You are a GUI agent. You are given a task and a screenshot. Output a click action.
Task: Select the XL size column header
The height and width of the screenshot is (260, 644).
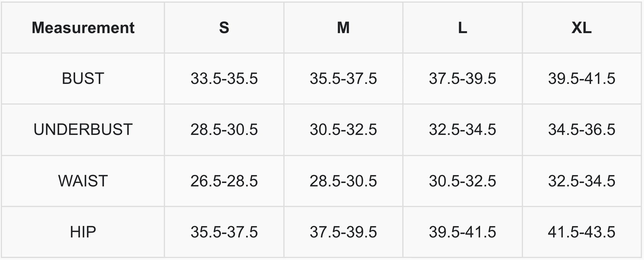[x=582, y=27]
